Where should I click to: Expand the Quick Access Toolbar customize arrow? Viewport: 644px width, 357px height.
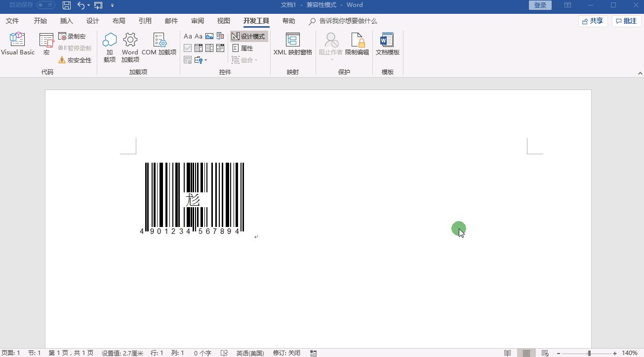[x=112, y=5]
